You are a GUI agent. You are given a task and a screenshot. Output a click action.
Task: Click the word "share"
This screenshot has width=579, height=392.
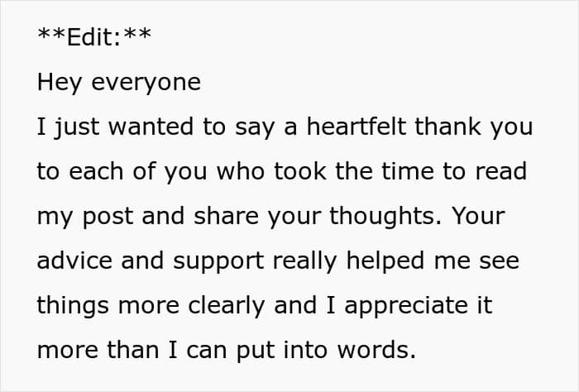tap(226, 216)
